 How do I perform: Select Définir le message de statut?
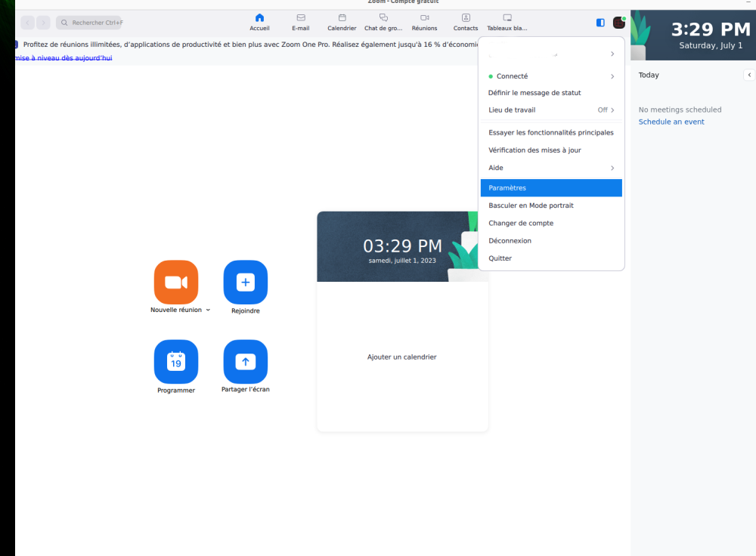pyautogui.click(x=551, y=93)
